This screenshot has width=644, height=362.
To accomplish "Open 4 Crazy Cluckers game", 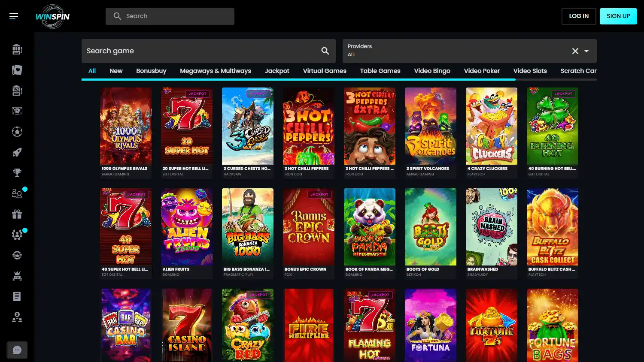I will pyautogui.click(x=492, y=126).
